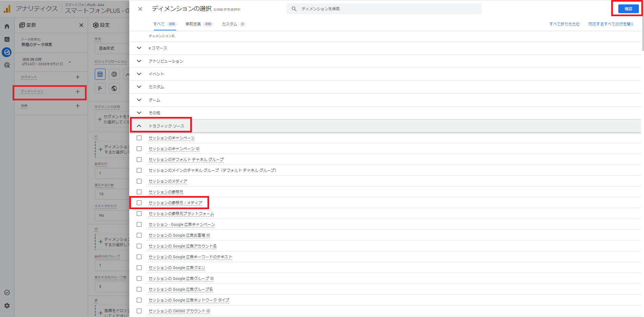
Task: Select the Explore icon in sidebar
Action: click(x=7, y=52)
